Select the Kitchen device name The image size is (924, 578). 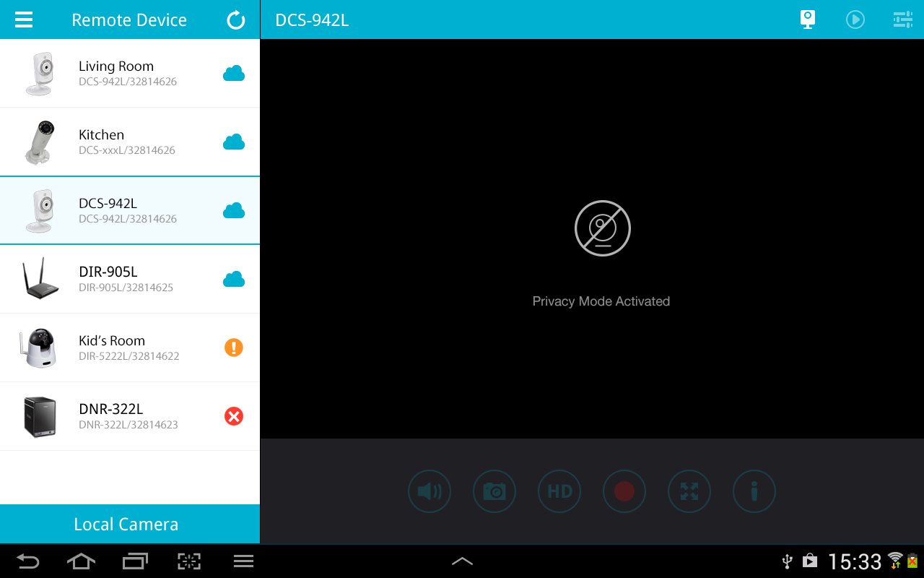tap(101, 134)
